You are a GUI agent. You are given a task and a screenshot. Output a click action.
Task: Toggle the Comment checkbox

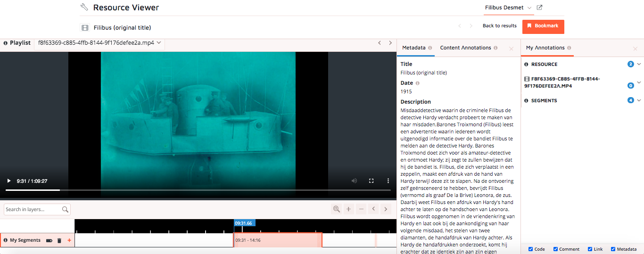click(x=555, y=249)
